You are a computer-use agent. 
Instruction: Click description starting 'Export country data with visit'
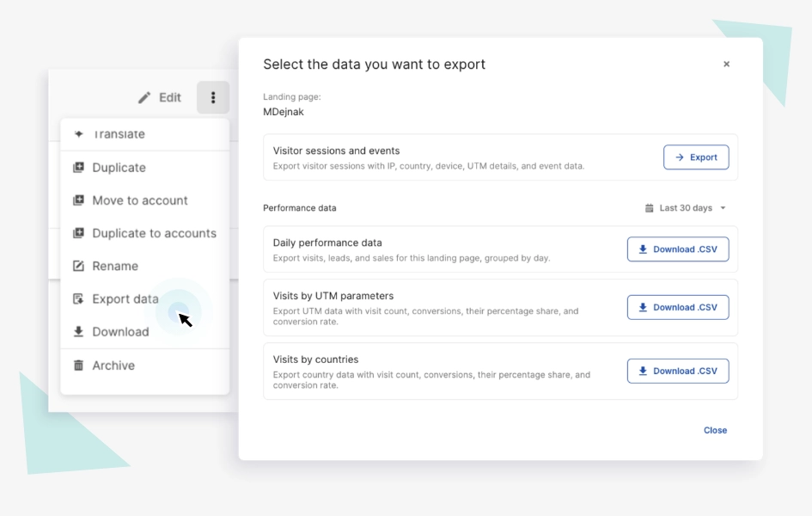[431, 380]
